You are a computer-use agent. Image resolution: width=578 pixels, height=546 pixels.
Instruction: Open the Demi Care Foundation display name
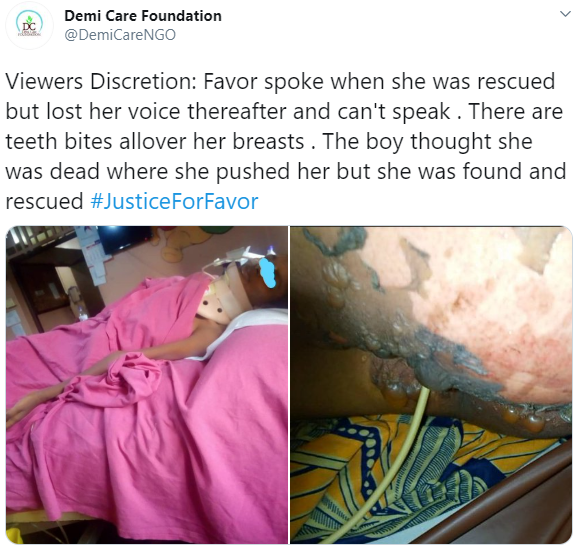pyautogui.click(x=143, y=16)
